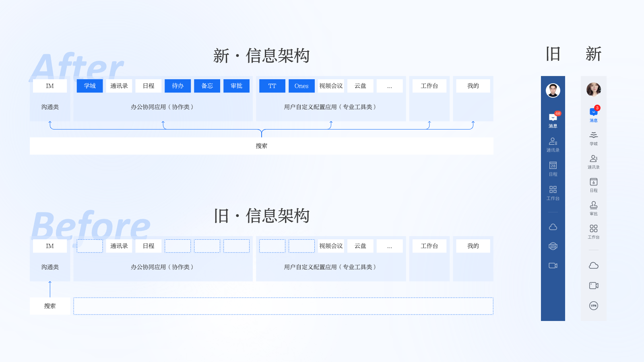This screenshot has width=644, height=362.
Task: Click video camera icon in blue sidebar
Action: click(553, 265)
